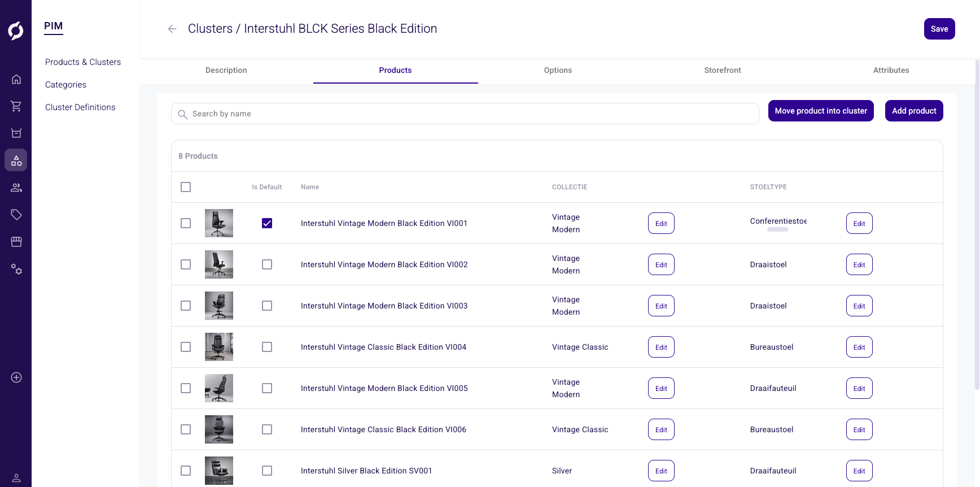The image size is (980, 487).
Task: Select row checkbox for VI001
Action: coord(186,223)
